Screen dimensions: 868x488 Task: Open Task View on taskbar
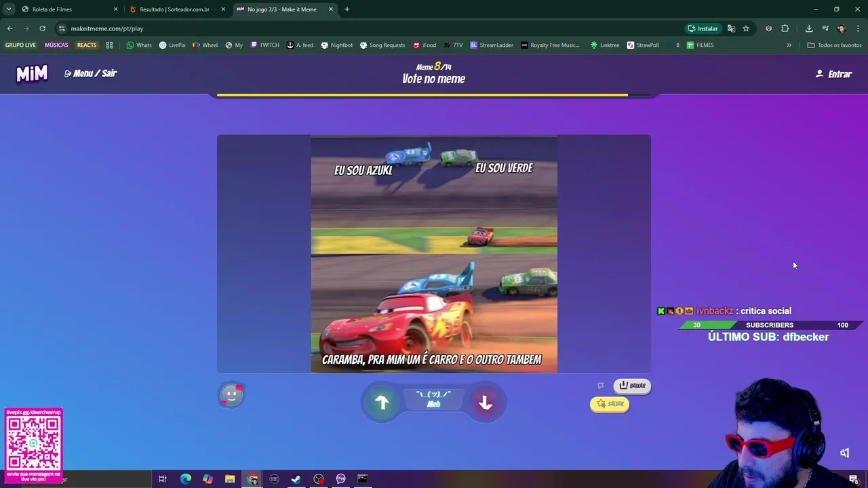163,479
